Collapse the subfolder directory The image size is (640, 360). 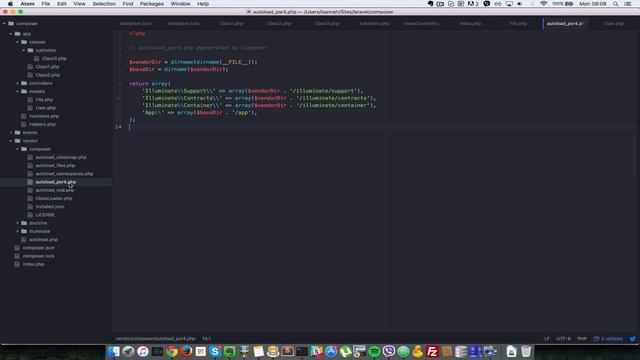[24, 50]
